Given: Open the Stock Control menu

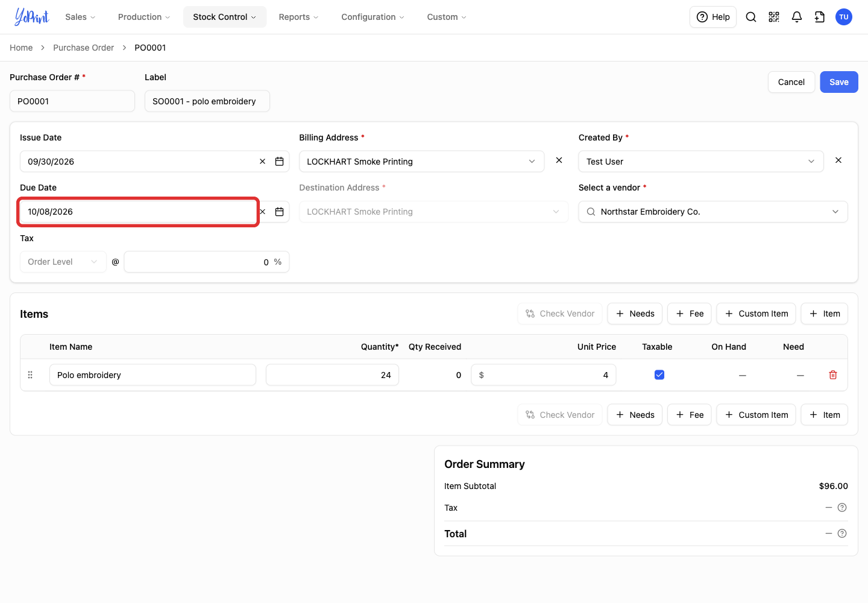Looking at the screenshot, I should (225, 17).
